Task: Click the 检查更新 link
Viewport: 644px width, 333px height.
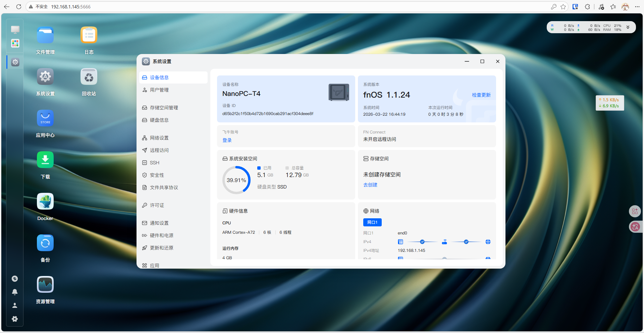Action: (x=481, y=95)
